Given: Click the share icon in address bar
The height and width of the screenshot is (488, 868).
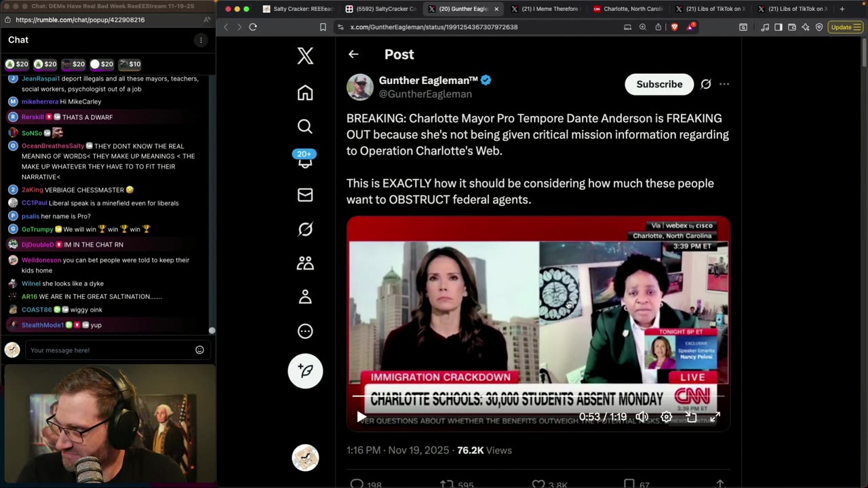Looking at the screenshot, I should click(x=658, y=27).
